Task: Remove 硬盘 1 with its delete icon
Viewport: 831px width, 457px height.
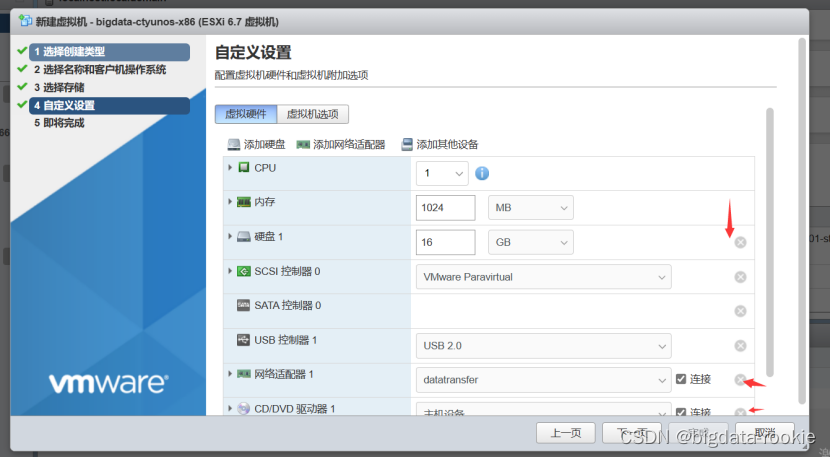Action: pyautogui.click(x=740, y=242)
